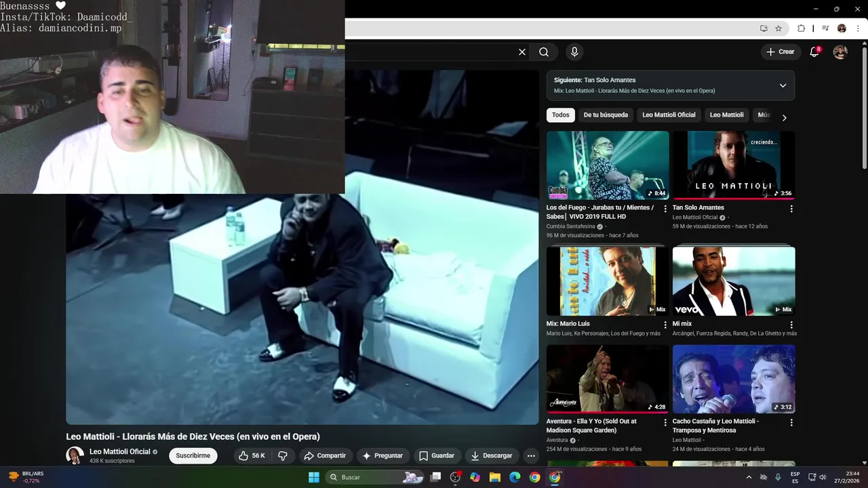This screenshot has height=488, width=868.
Task: Click the Compartir share button
Action: pyautogui.click(x=325, y=455)
